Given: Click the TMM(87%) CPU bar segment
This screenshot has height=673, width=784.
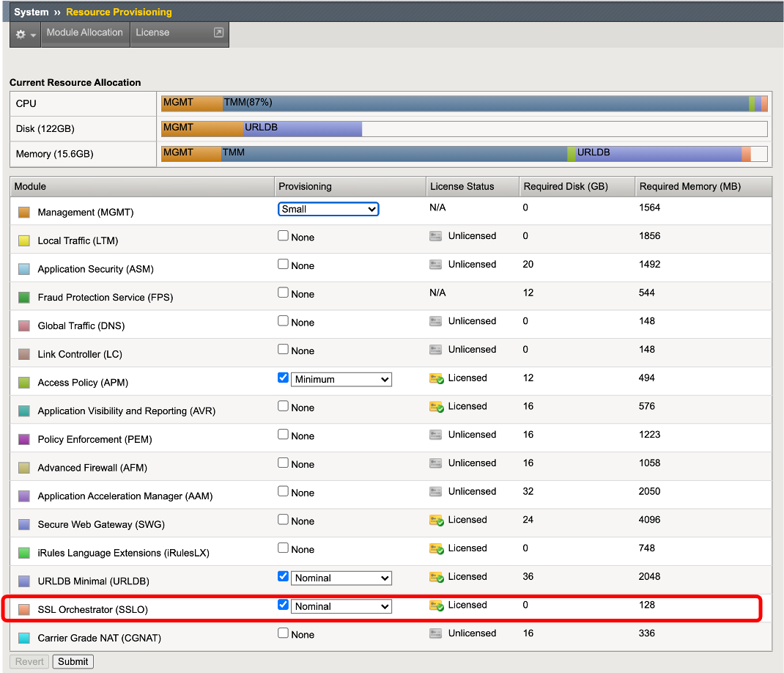Looking at the screenshot, I should [x=486, y=103].
